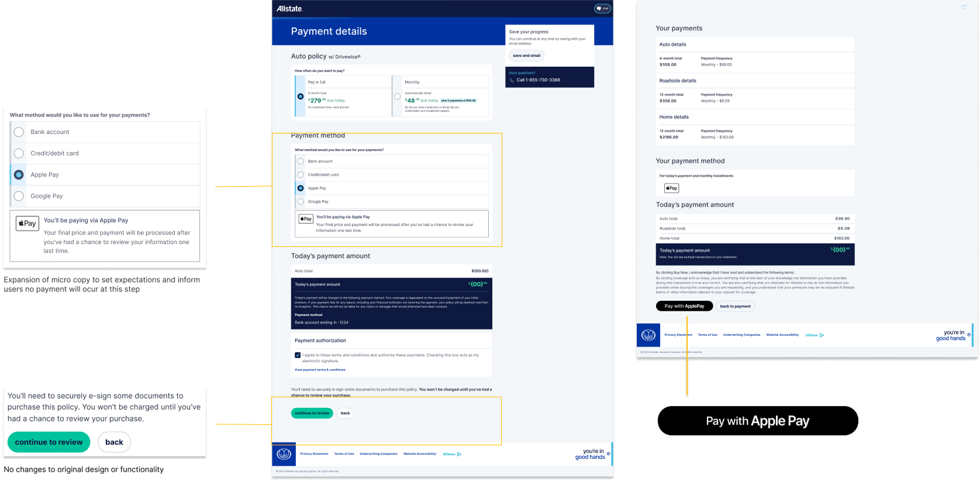This screenshot has width=980, height=481.
Task: Choose Apple Pay in the center payment method list
Action: click(301, 188)
